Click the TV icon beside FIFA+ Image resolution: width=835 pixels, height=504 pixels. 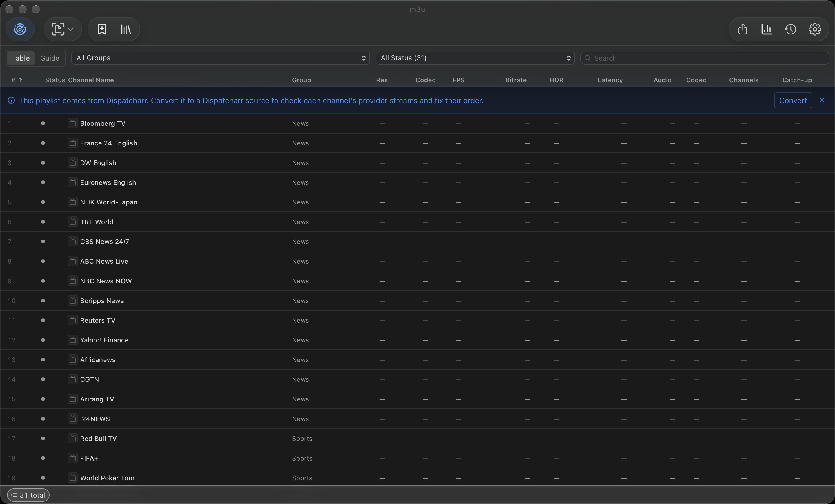pos(72,458)
